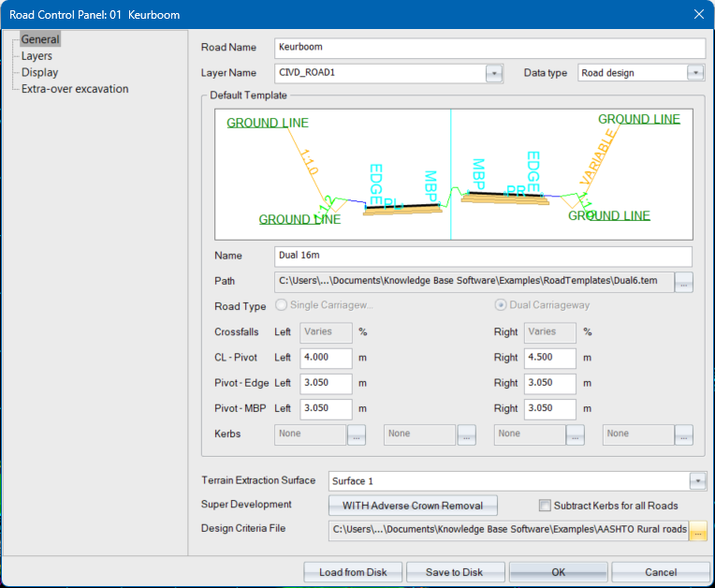Browse for the Design Criteria File
Screen dimensions: 715x588
click(697, 531)
